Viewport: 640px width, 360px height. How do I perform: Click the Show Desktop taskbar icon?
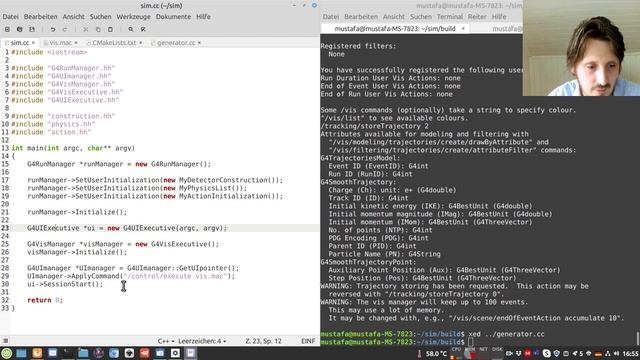pos(21,353)
